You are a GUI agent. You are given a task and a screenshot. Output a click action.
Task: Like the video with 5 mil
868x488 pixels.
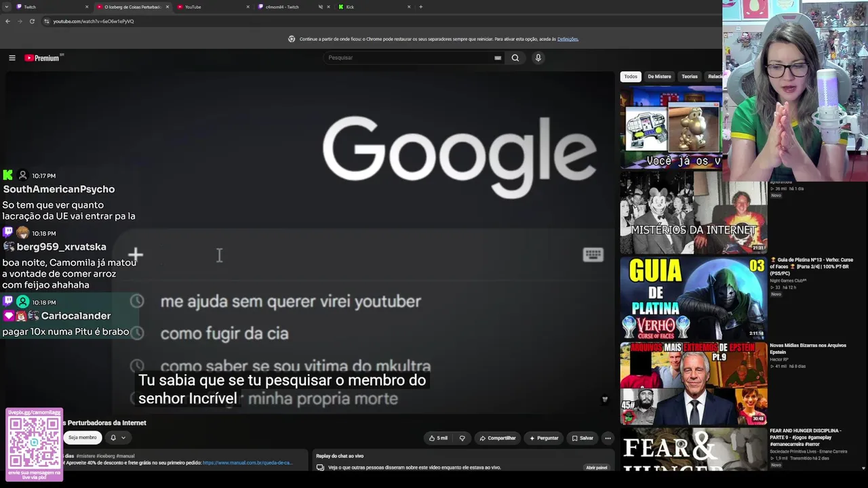[438, 438]
